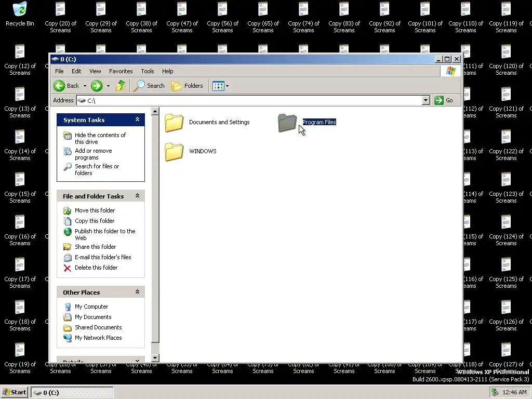This screenshot has width=532, height=399.
Task: Open the File menu
Action: pos(59,71)
